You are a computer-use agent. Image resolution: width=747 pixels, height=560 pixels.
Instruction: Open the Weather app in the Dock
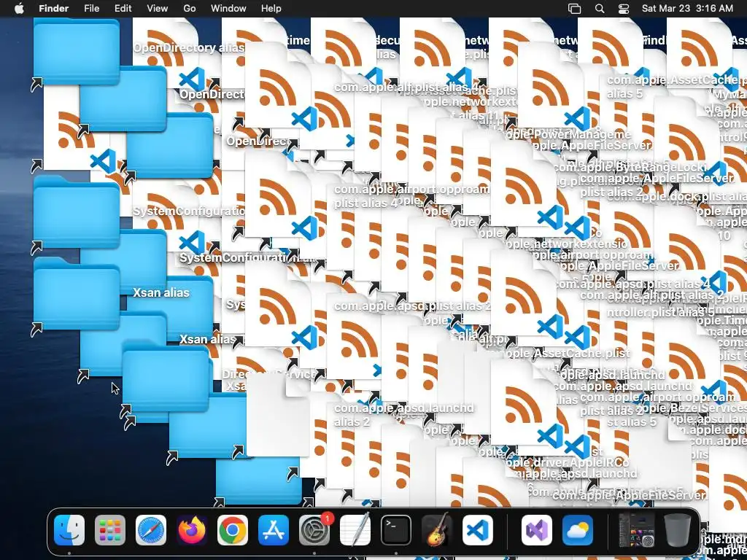pyautogui.click(x=578, y=530)
